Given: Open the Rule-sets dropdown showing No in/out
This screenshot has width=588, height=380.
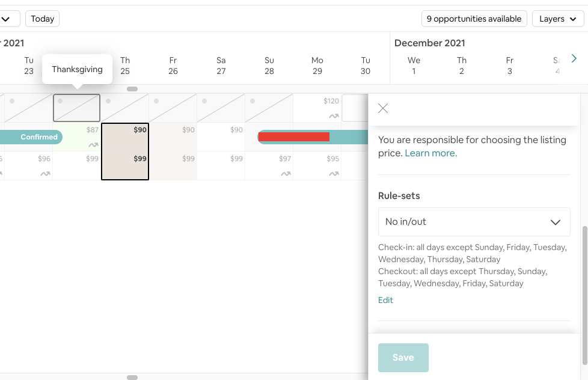Looking at the screenshot, I should [x=474, y=222].
